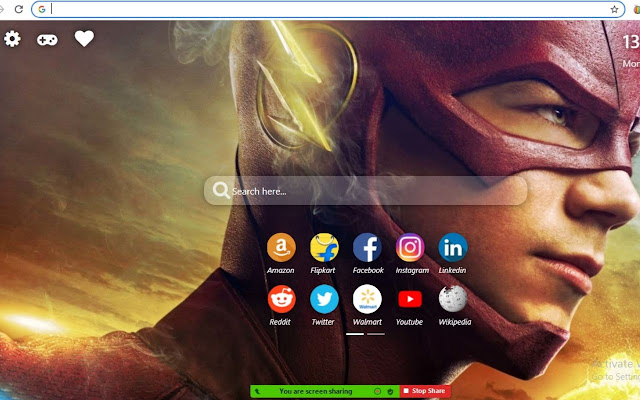The image size is (640, 400).
Task: Click the 'Instagram' label text
Action: [x=412, y=270]
